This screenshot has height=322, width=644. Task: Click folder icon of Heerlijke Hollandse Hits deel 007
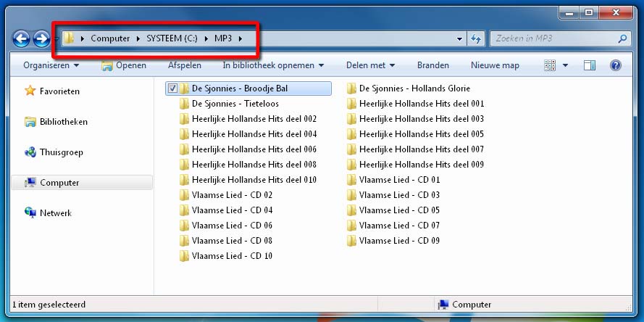point(351,149)
